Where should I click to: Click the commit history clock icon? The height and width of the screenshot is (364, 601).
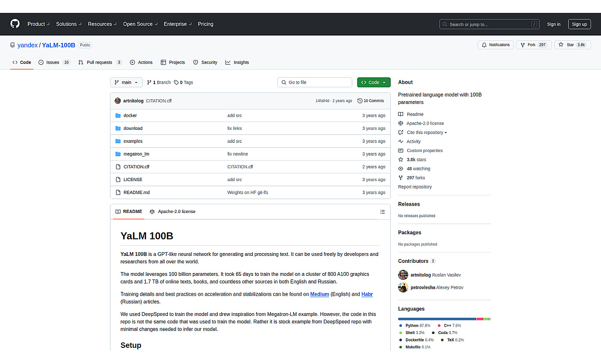(x=360, y=101)
